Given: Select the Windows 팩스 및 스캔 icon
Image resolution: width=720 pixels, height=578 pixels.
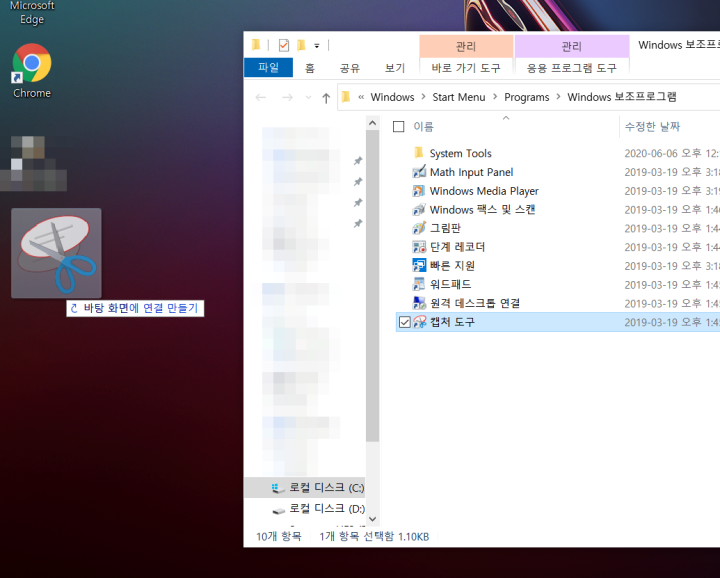Looking at the screenshot, I should point(419,209).
